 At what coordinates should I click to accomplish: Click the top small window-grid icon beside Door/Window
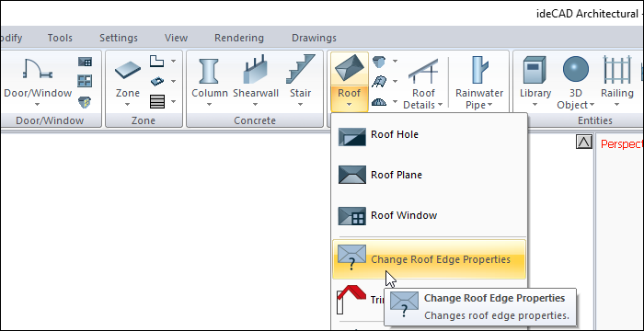85,62
